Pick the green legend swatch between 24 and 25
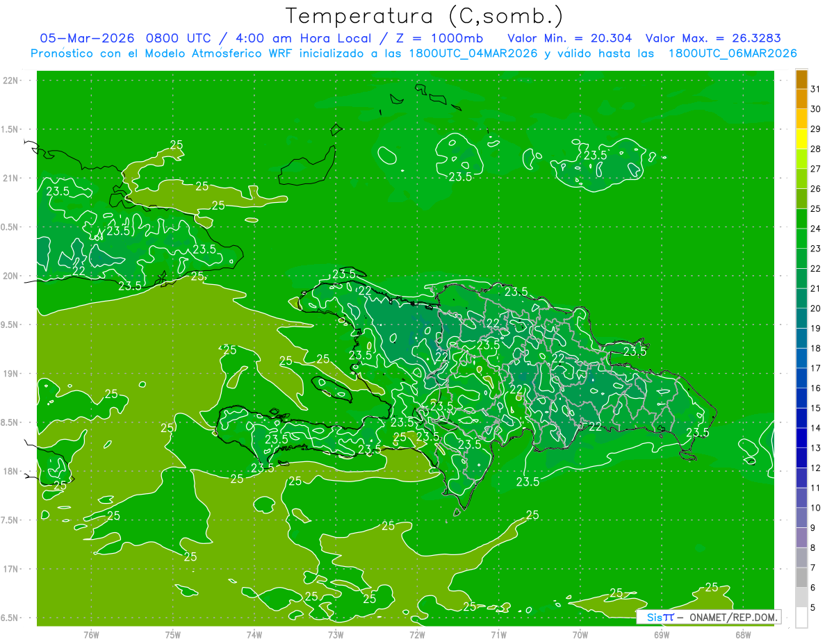This screenshot has height=644, width=834. 801,219
